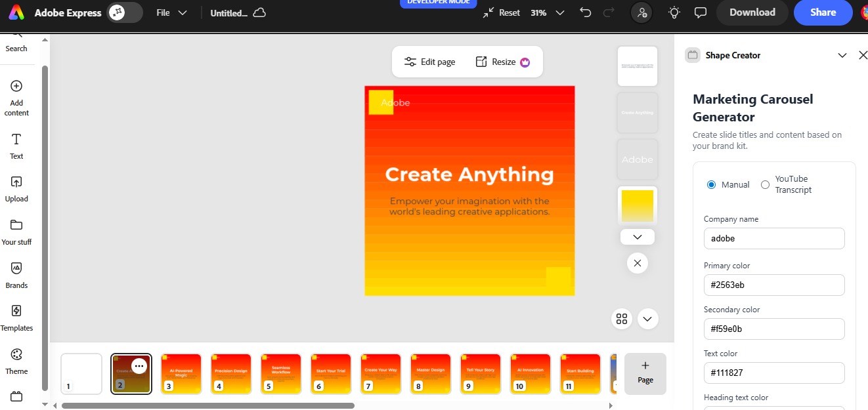Click the Reset zoom button
This screenshot has height=410, width=868.
(x=501, y=12)
